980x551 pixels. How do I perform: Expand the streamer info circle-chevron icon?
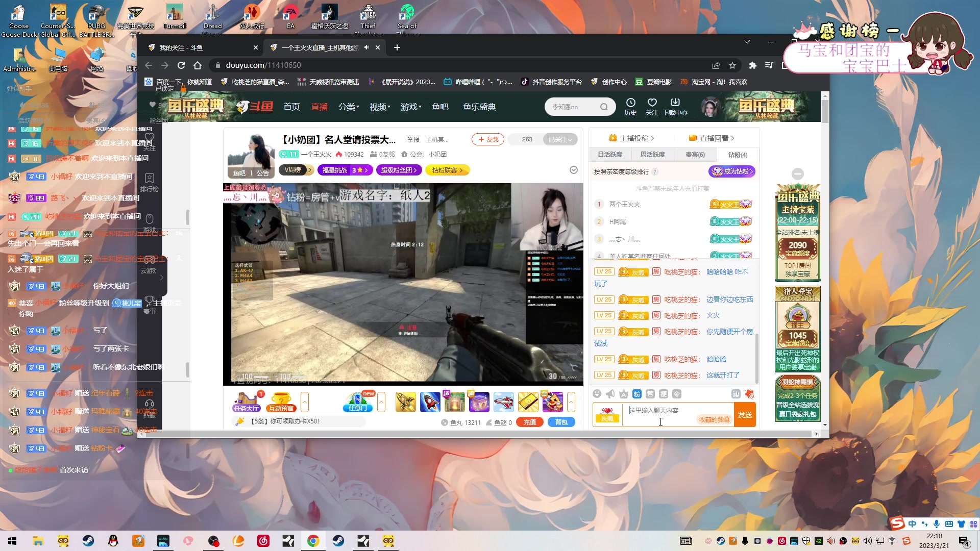pos(574,170)
